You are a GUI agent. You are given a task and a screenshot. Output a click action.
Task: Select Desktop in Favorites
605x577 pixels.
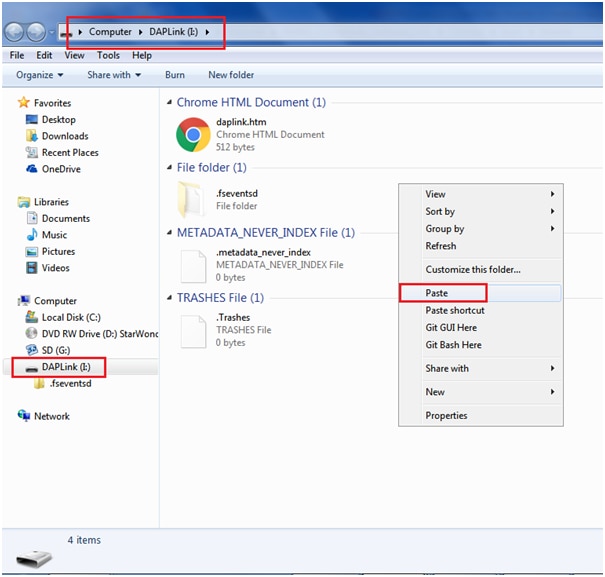coord(58,119)
